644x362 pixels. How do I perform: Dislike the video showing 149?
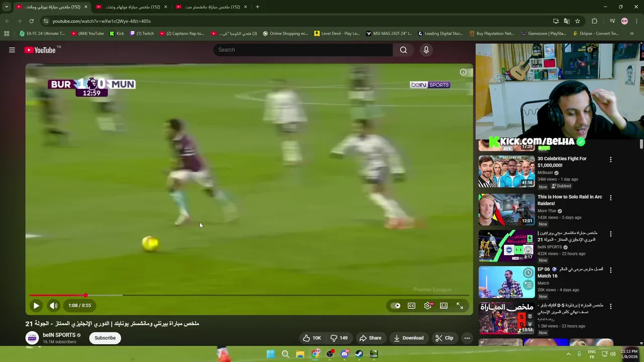coord(339,338)
